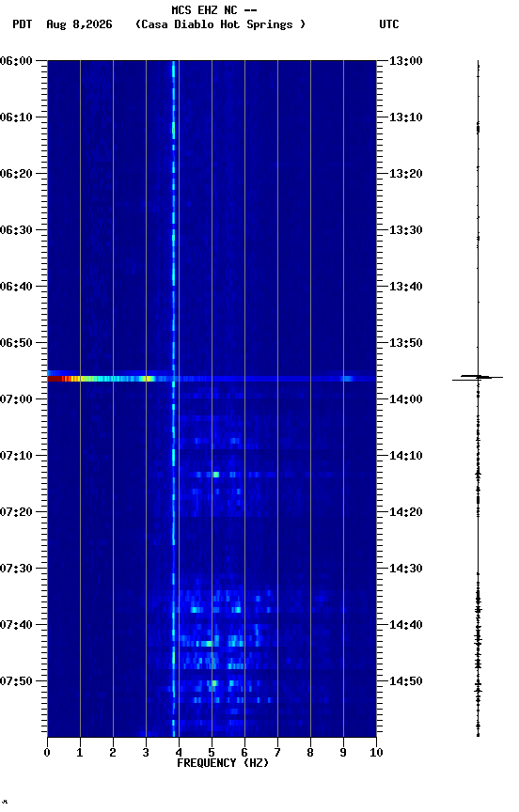Click the 06:20 PDT time label
The image size is (519, 812).
click(x=16, y=174)
